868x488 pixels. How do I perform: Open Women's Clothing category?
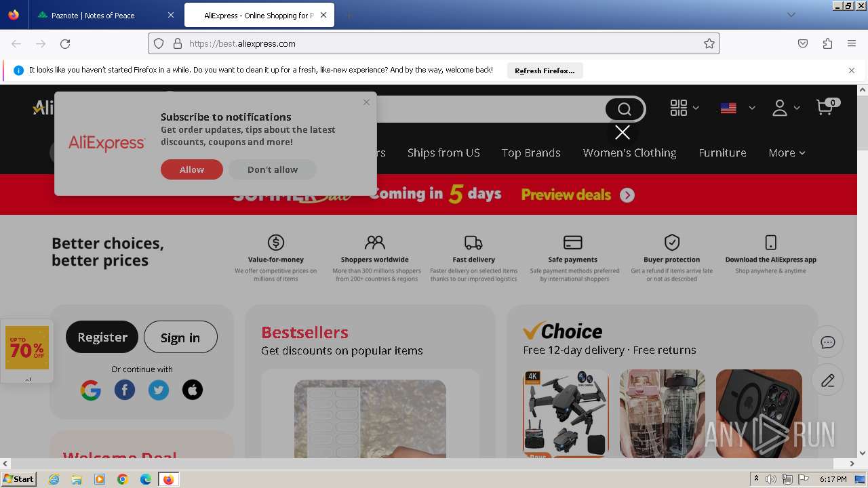coord(629,152)
